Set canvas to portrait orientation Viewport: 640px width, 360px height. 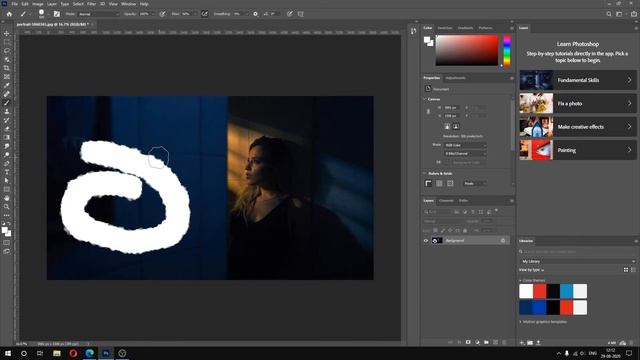[447, 127]
